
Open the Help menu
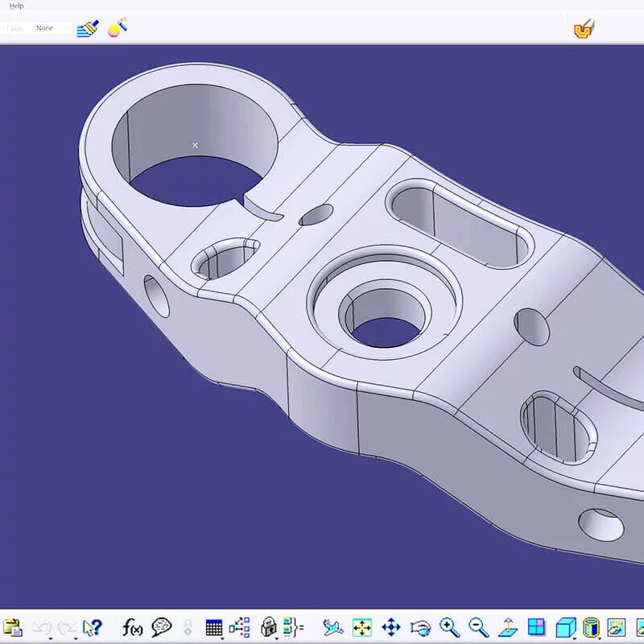coord(16,6)
